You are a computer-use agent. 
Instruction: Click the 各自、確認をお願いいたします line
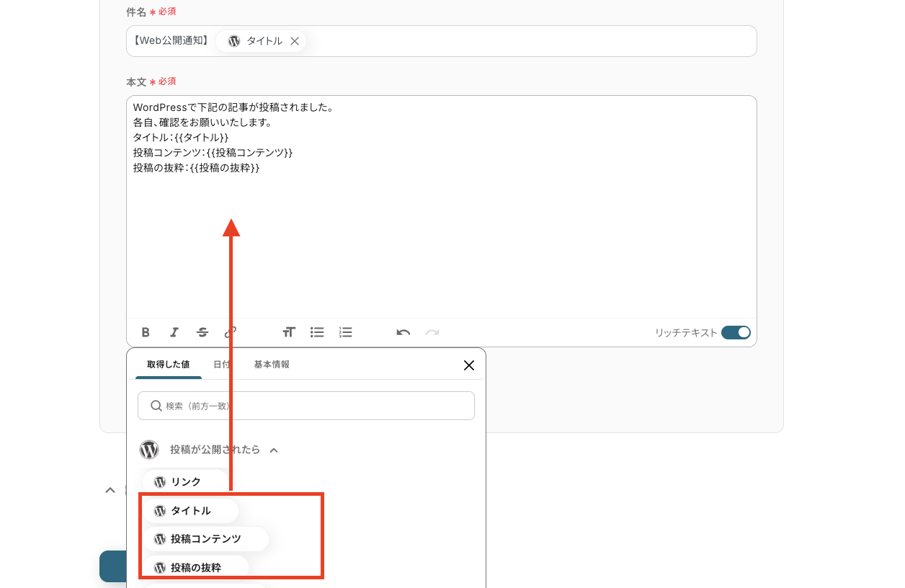point(202,122)
